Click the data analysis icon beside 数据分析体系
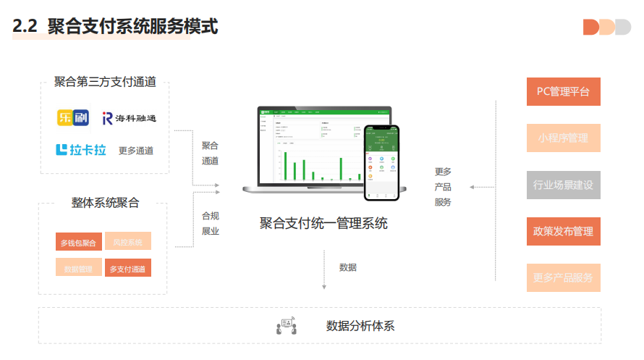The height and width of the screenshot is (360, 644). [x=287, y=326]
